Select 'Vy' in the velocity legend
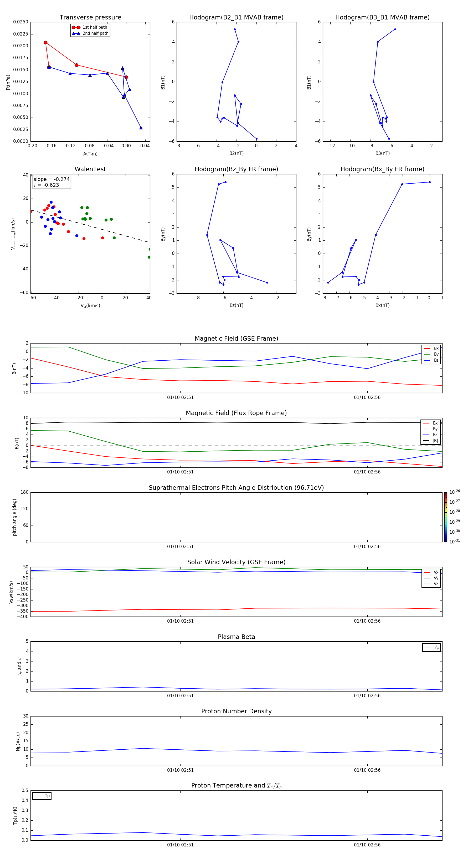The height and width of the screenshot is (868, 473). coord(431,578)
